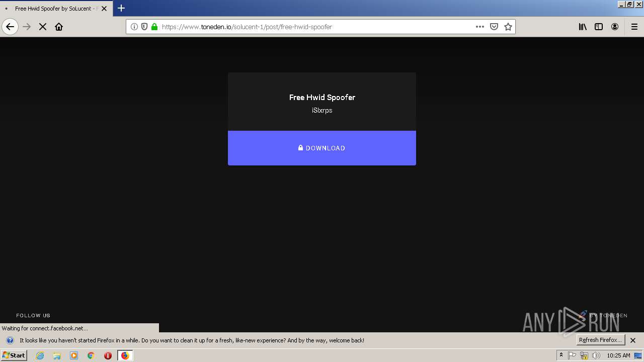Stop loading the page

pos(43,27)
